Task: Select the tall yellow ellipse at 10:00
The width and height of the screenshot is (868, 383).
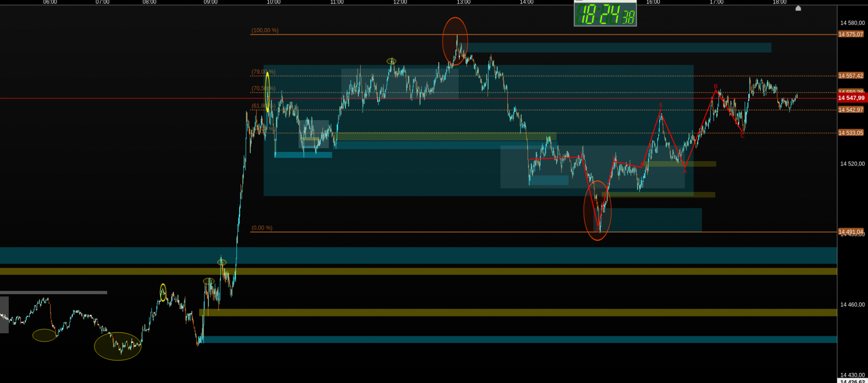Action: (268, 92)
